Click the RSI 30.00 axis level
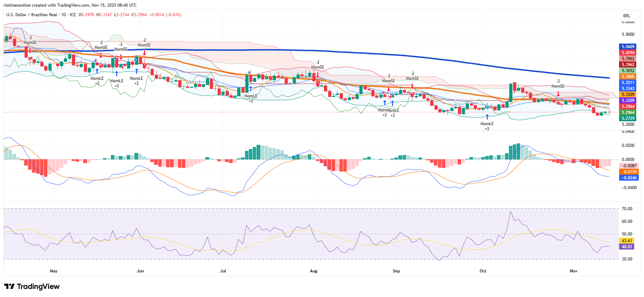 click(x=627, y=259)
